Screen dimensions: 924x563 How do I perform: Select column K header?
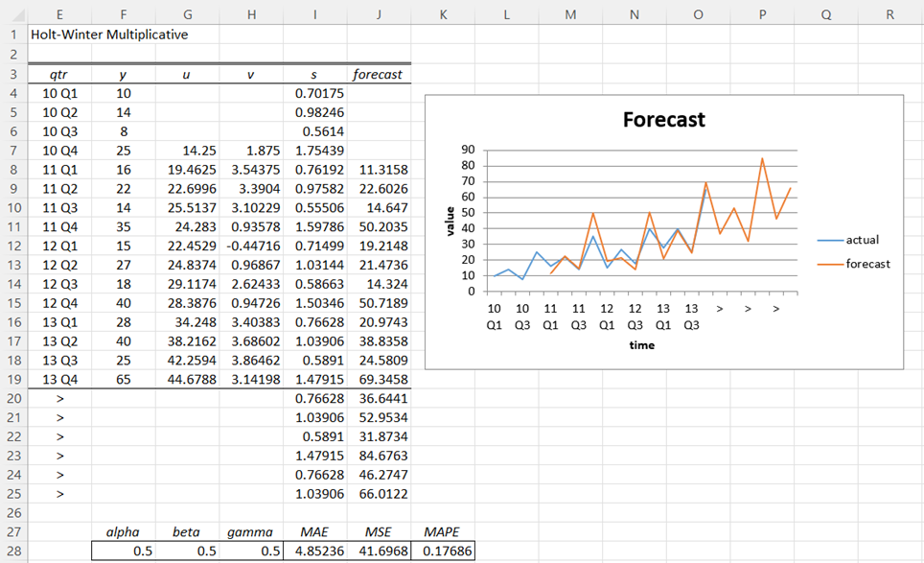(x=443, y=14)
